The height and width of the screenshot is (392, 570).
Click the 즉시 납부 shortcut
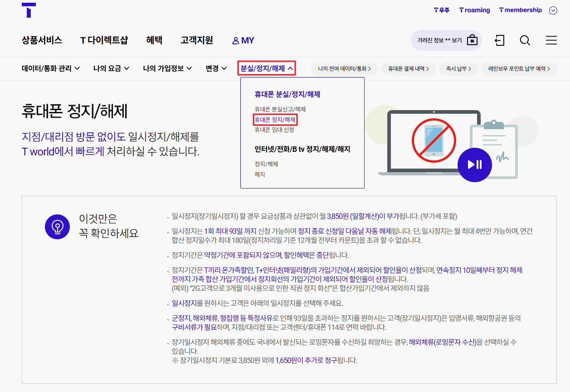pyautogui.click(x=458, y=69)
